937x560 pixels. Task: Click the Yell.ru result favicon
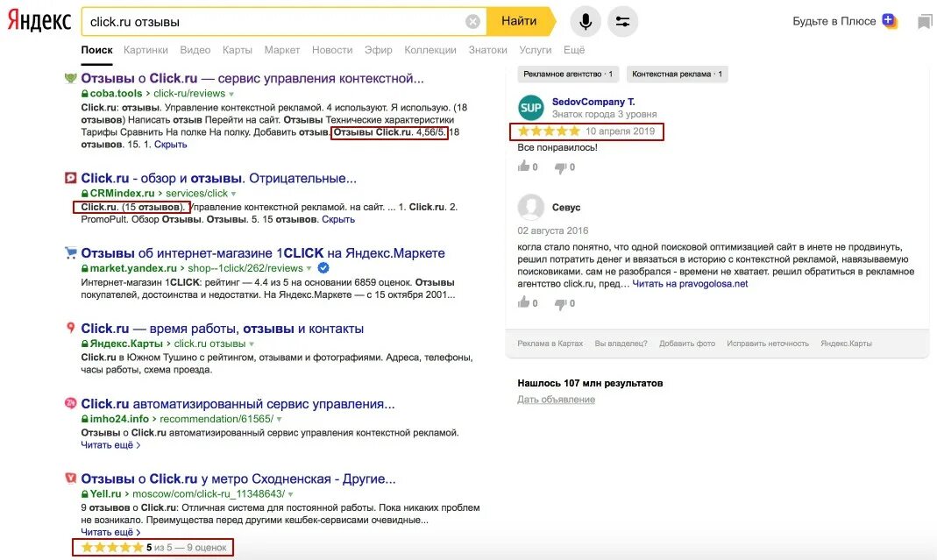[70, 478]
